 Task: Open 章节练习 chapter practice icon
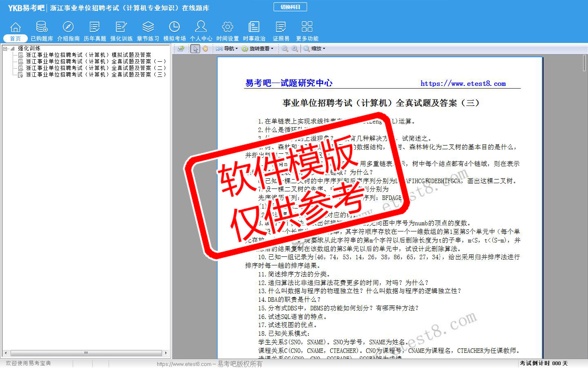point(148,27)
